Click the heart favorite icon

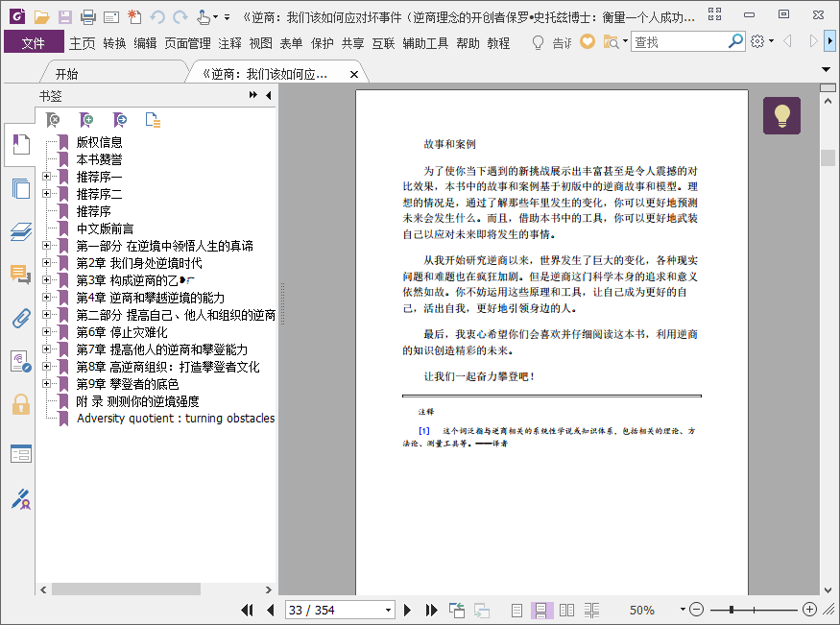pyautogui.click(x=588, y=41)
